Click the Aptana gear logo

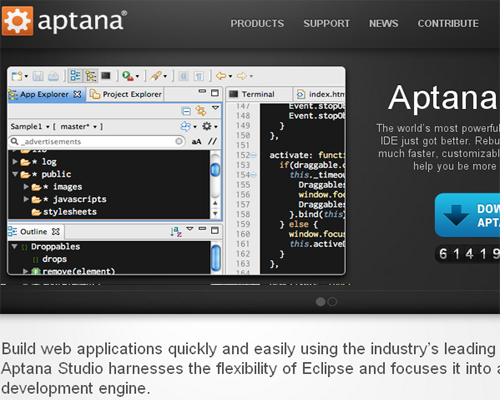(17, 21)
